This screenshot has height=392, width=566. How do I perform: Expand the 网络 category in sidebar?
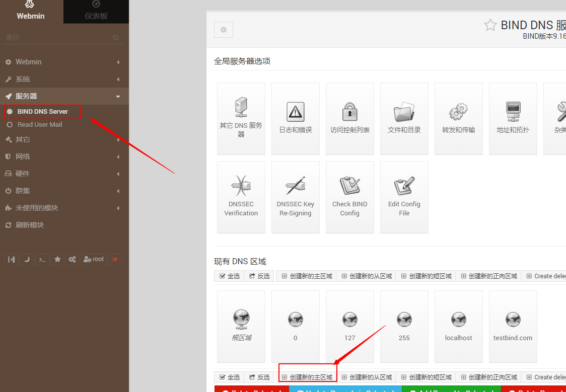click(64, 156)
